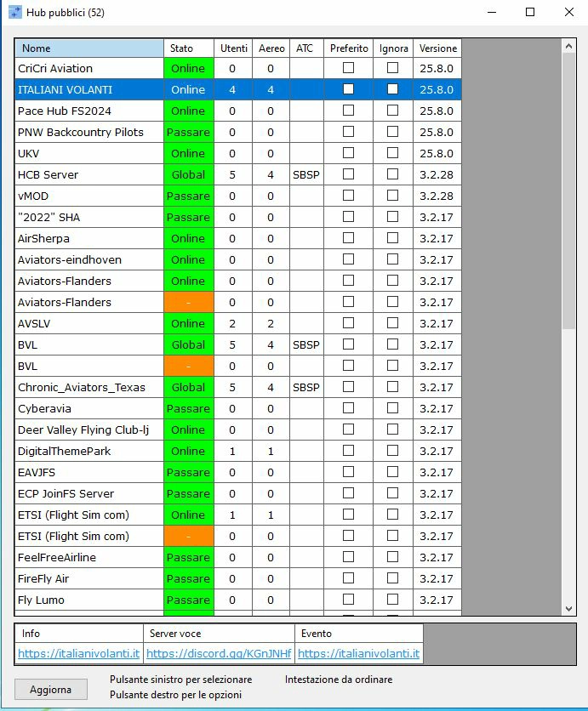Mark AVSLV as Preferito
This screenshot has height=711, width=588.
click(348, 323)
